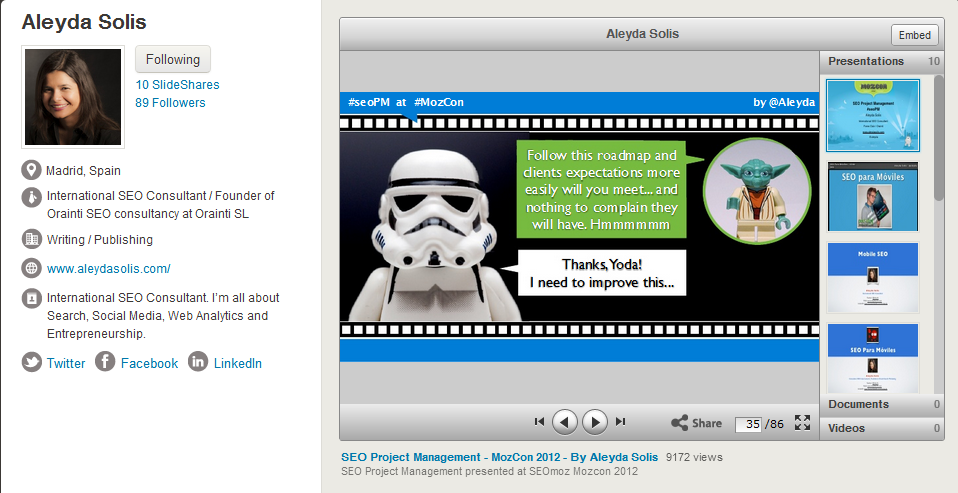The image size is (958, 493).
Task: Advance to the next slide
Action: [595, 422]
